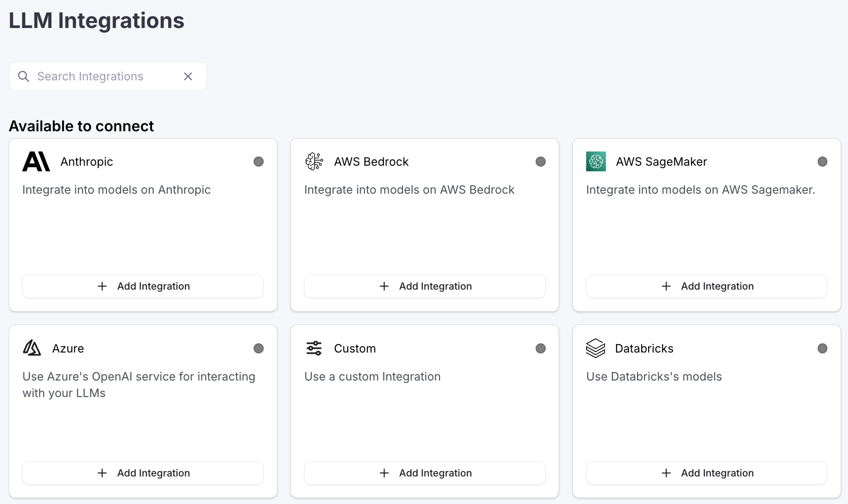Add the Azure integration
Image resolution: width=848 pixels, height=504 pixels.
click(x=143, y=473)
